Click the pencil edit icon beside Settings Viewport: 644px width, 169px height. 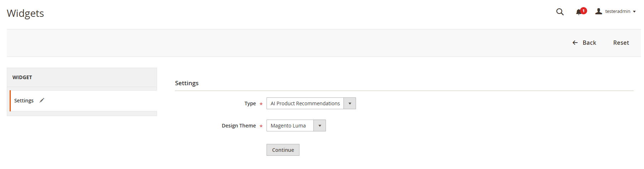pyautogui.click(x=42, y=100)
